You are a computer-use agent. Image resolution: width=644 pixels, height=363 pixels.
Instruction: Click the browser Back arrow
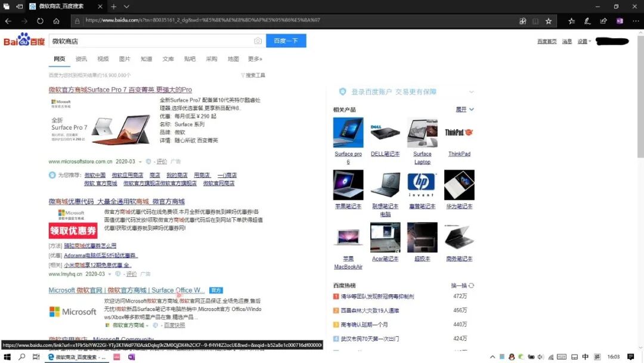click(x=8, y=21)
